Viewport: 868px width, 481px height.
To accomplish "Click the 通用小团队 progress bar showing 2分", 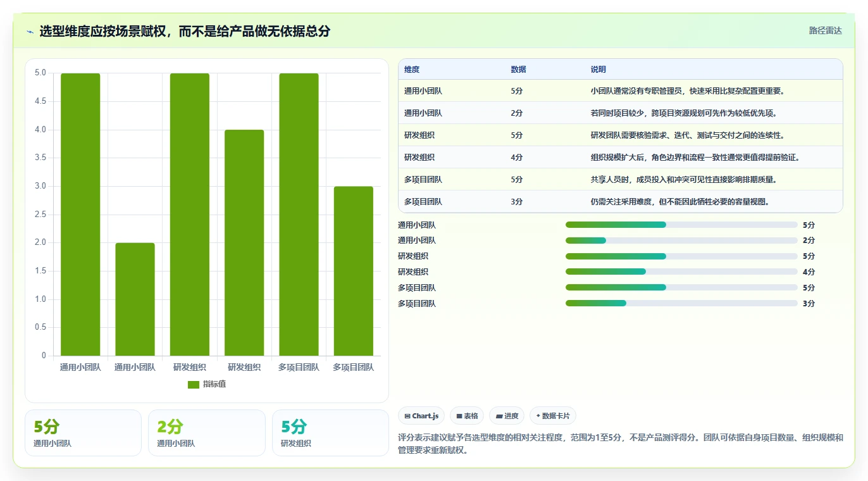I will point(681,240).
